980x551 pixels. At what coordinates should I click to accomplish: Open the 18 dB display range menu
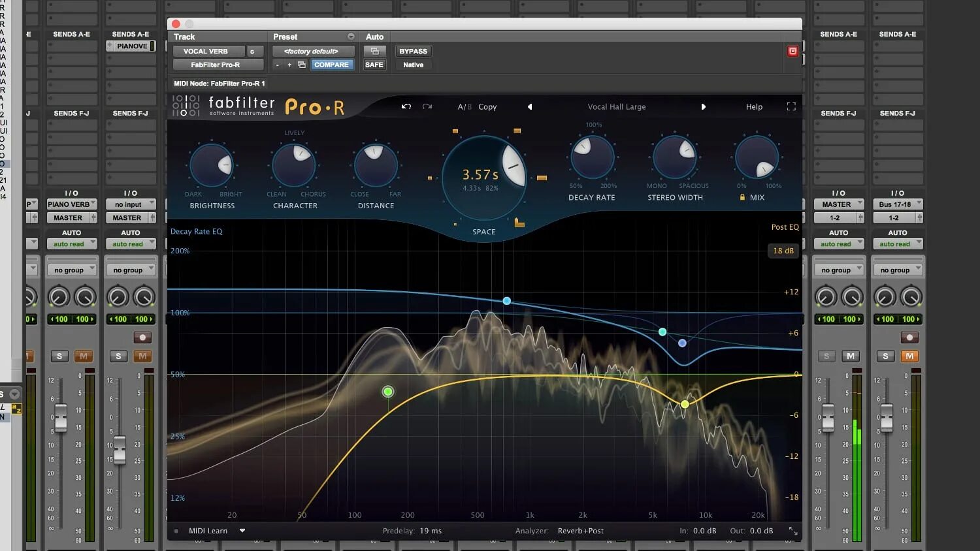coord(783,251)
